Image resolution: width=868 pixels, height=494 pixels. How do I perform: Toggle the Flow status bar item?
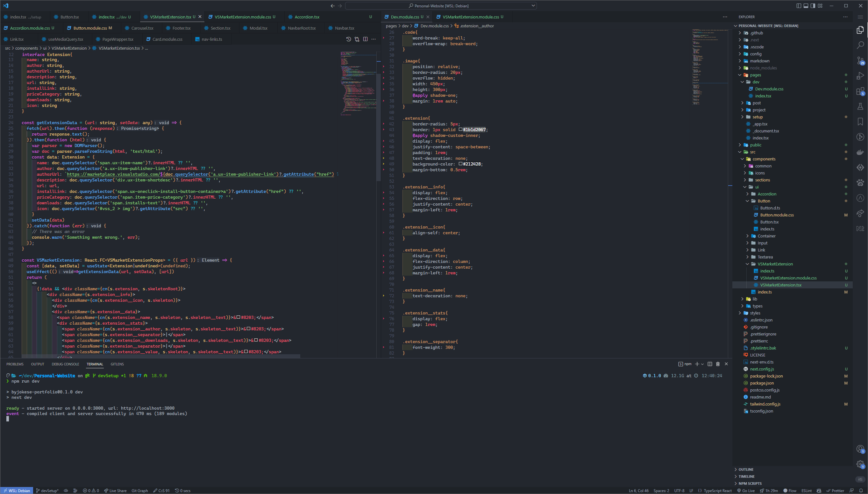tap(790, 490)
